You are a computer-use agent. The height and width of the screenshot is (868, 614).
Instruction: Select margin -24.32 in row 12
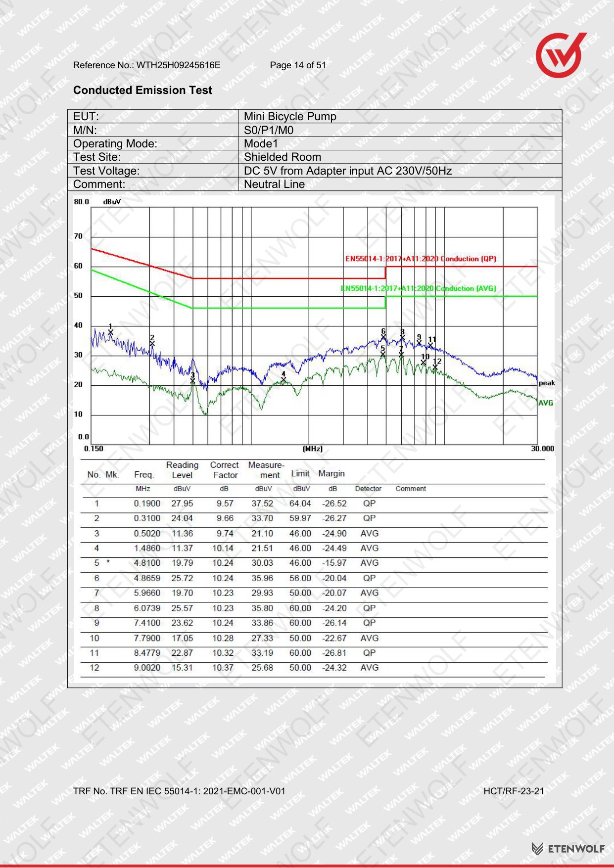[334, 668]
